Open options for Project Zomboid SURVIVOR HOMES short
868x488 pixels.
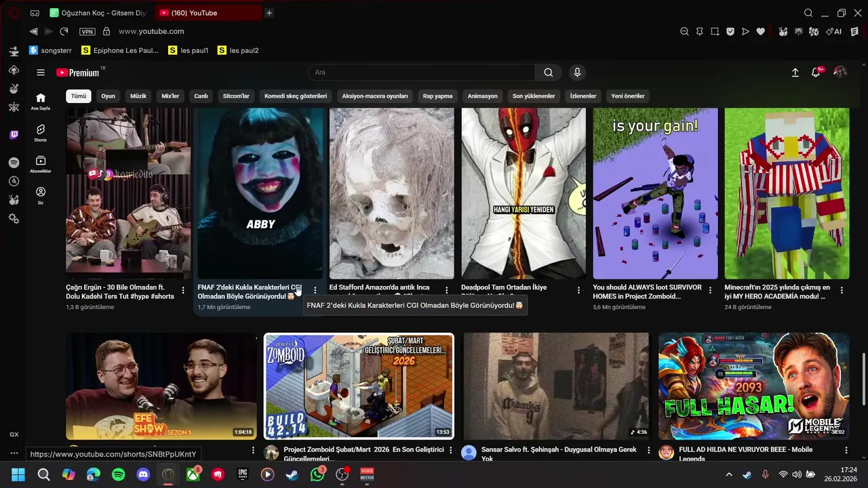pos(710,290)
